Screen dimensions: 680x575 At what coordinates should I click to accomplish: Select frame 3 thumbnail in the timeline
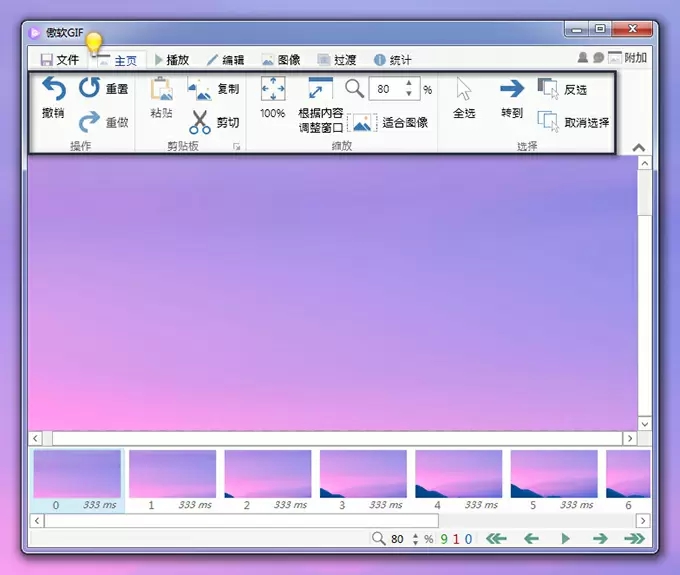pos(363,474)
